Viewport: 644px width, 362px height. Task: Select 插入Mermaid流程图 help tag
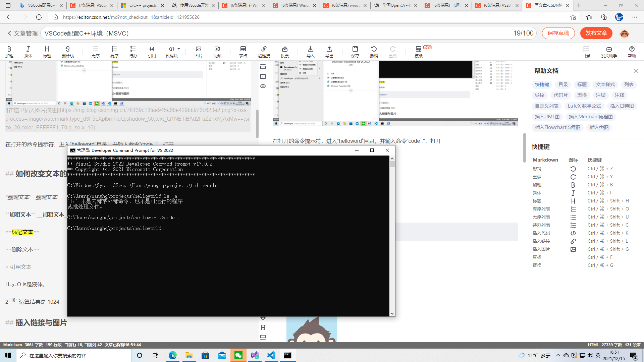(x=591, y=117)
